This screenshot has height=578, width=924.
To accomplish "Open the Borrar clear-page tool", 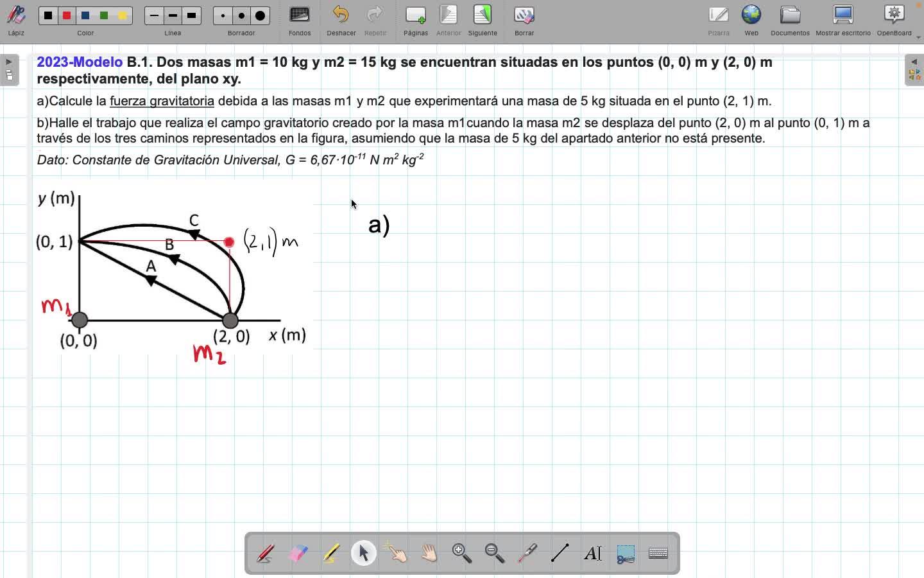I will (x=524, y=20).
